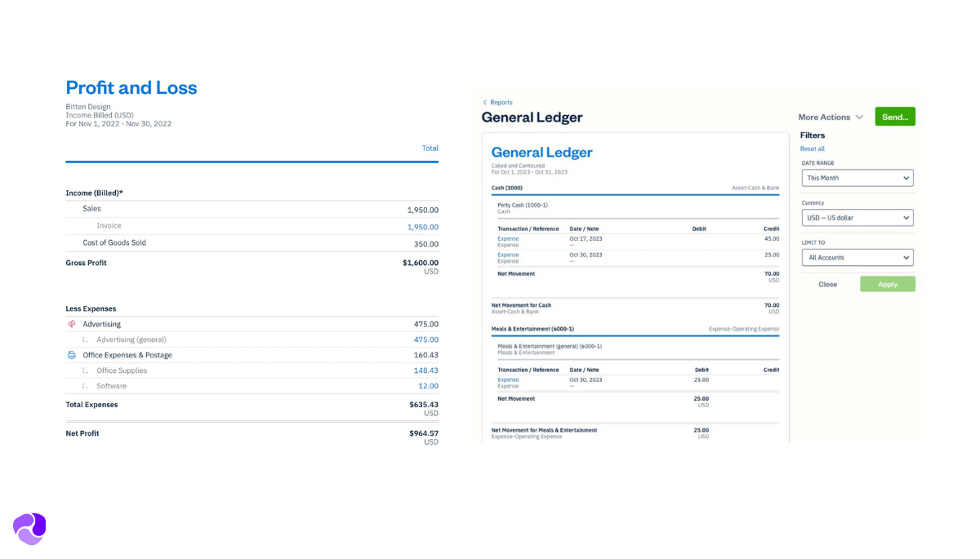
Task: Close the Filters panel
Action: tap(827, 284)
